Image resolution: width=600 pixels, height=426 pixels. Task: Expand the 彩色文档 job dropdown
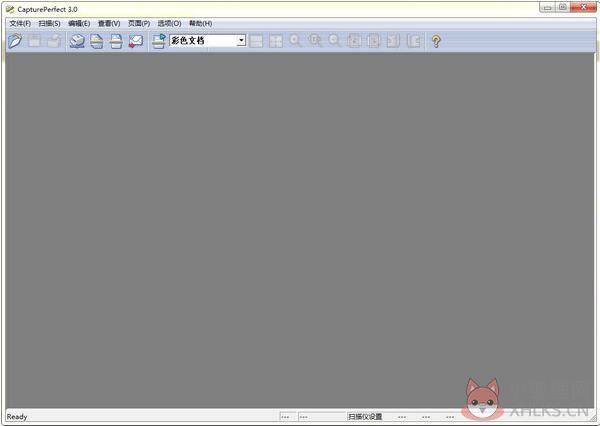click(241, 40)
